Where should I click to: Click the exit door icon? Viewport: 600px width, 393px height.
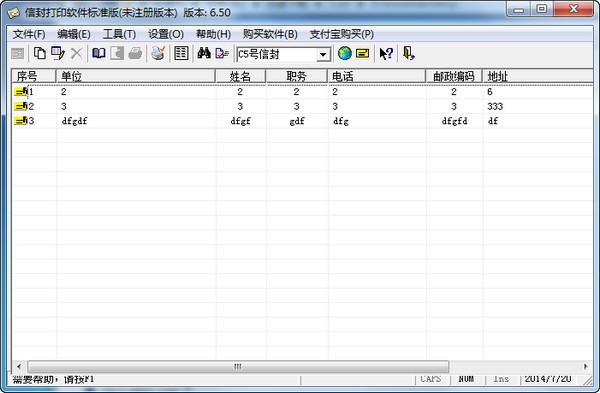click(409, 54)
